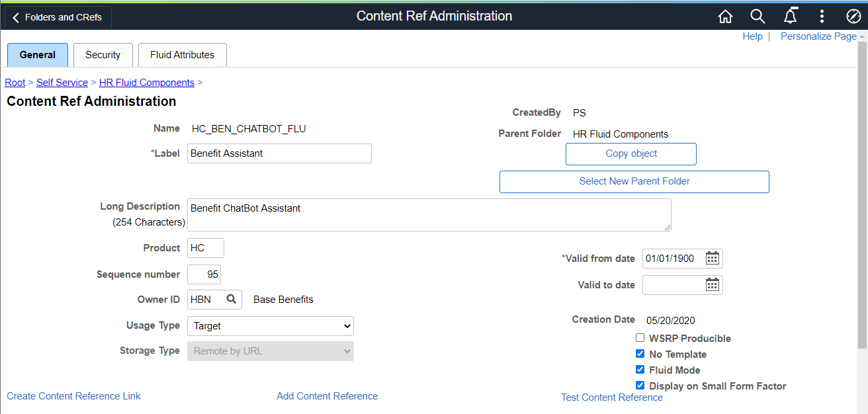Open the Fluid Attributes tab

click(182, 55)
